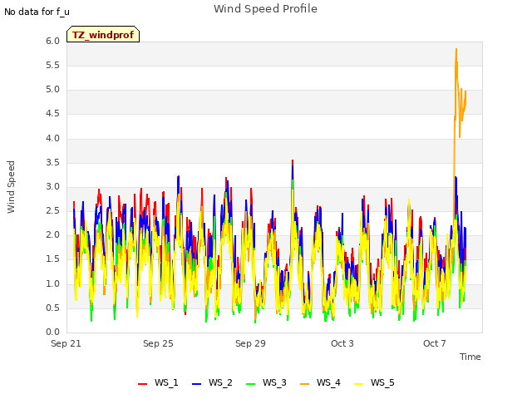
Task: Click the 1.5 y-axis tick label
Action: point(53,259)
